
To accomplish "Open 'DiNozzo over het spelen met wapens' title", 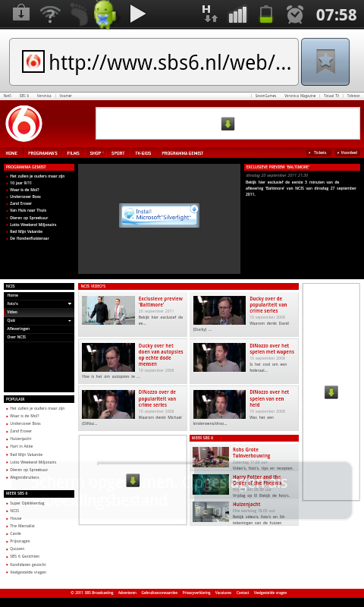I will pos(272,349).
